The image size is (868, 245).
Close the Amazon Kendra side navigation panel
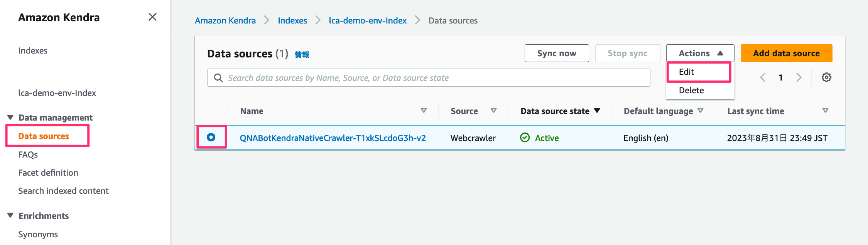152,17
